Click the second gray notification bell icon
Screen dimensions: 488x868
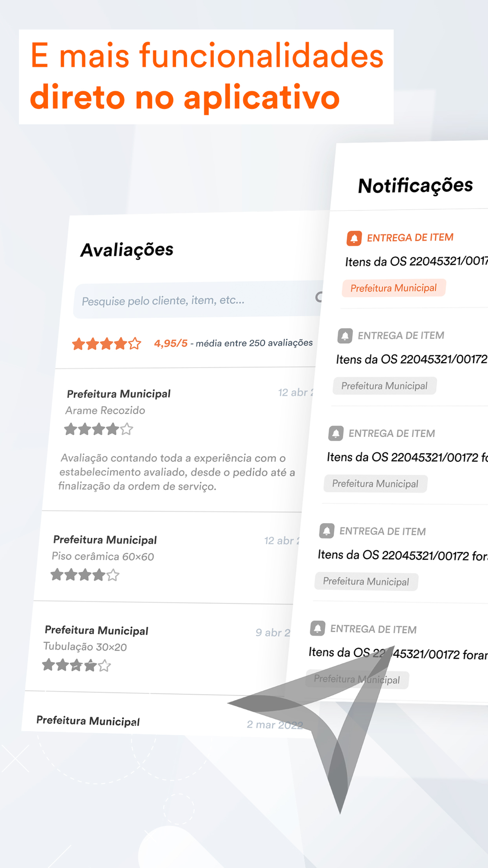pyautogui.click(x=336, y=434)
